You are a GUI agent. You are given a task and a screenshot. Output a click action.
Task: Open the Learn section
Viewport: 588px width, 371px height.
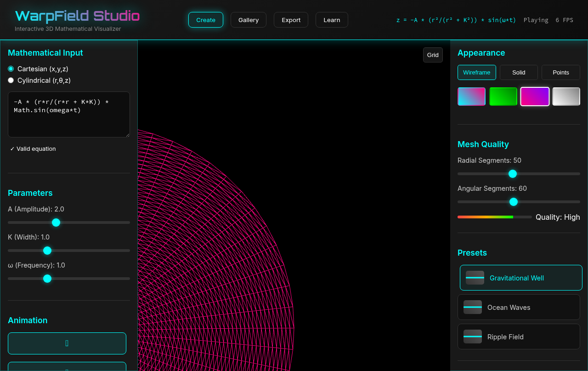pos(331,20)
